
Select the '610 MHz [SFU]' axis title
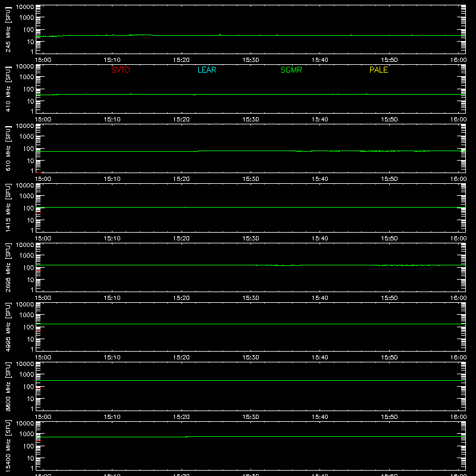8,149
